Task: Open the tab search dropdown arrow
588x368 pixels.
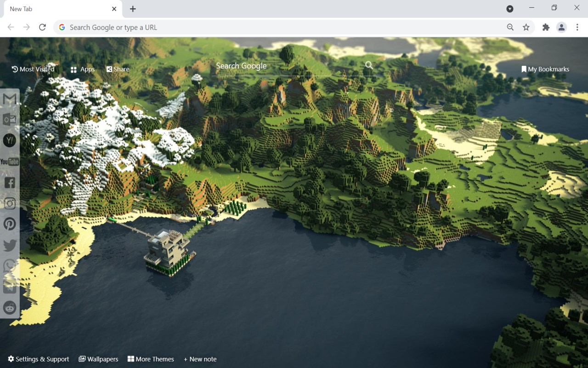Action: (510, 9)
